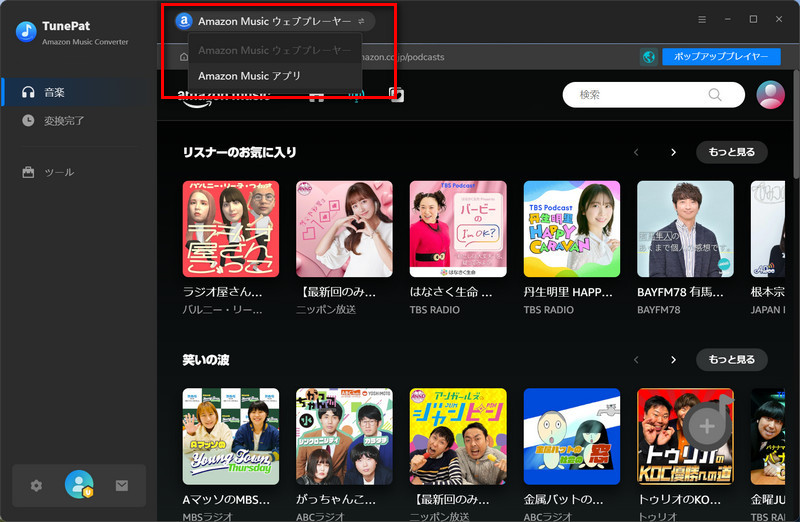Go to next items in リスナーのお気に入り
800x522 pixels.
pyautogui.click(x=673, y=152)
